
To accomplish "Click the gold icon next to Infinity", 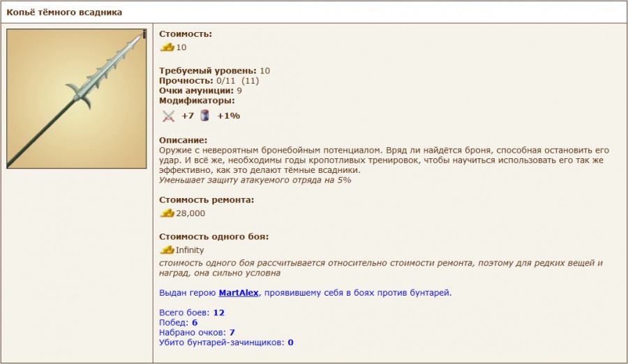I will point(167,250).
